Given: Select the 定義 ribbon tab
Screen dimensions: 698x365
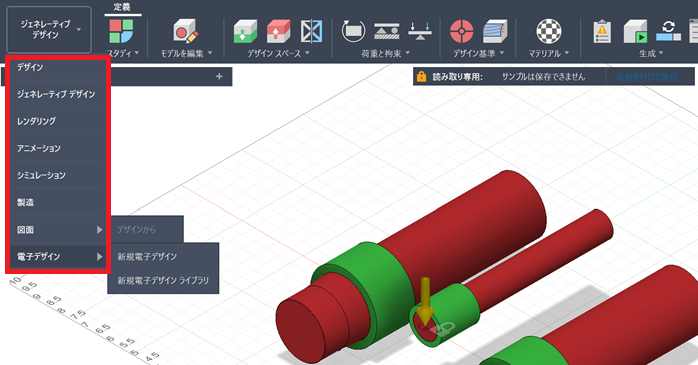Looking at the screenshot, I should [x=122, y=7].
